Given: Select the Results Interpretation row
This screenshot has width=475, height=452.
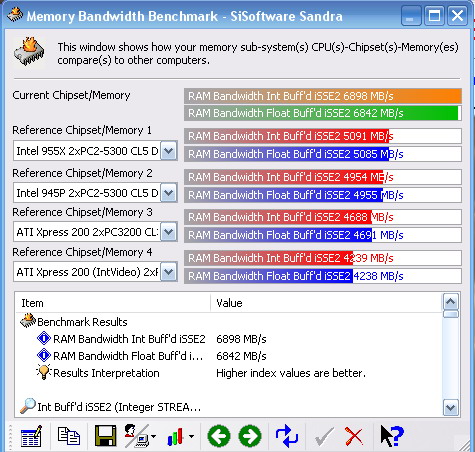Looking at the screenshot, I should 229,373.
